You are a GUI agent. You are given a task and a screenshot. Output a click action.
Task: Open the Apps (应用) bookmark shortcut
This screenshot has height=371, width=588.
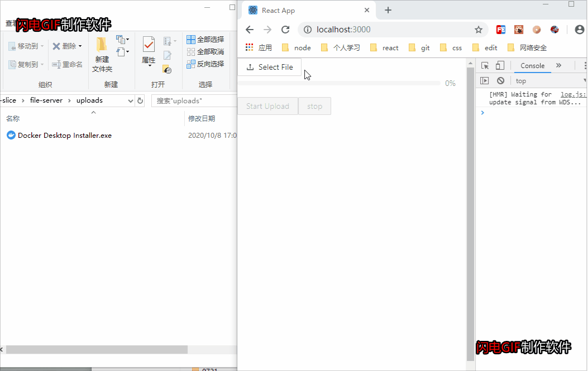click(259, 47)
